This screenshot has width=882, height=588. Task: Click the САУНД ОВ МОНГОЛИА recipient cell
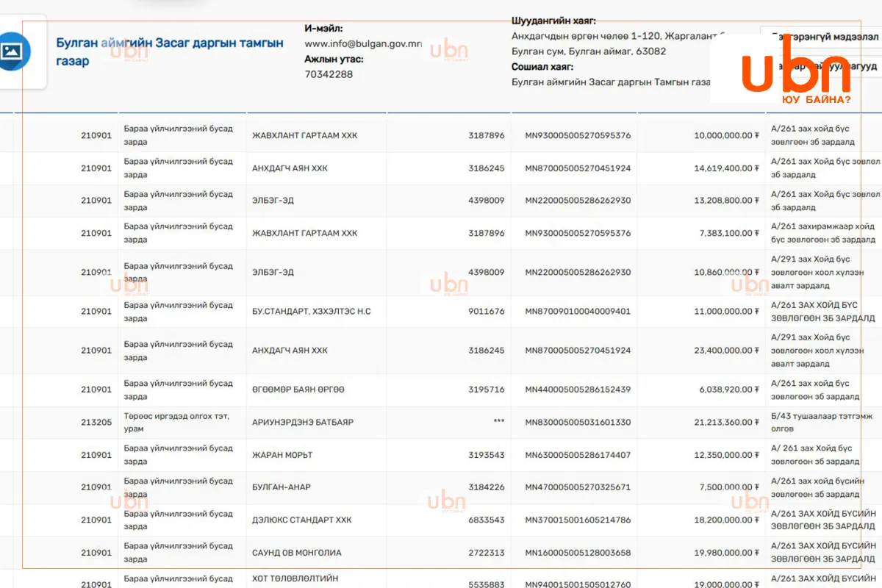pyautogui.click(x=316, y=553)
